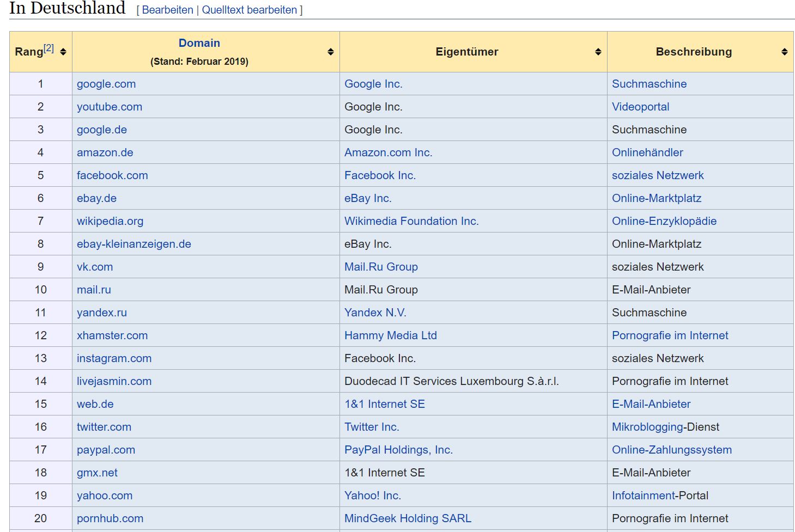The image size is (795, 532).
Task: Open the linked Suchmaschine description
Action: point(649,84)
